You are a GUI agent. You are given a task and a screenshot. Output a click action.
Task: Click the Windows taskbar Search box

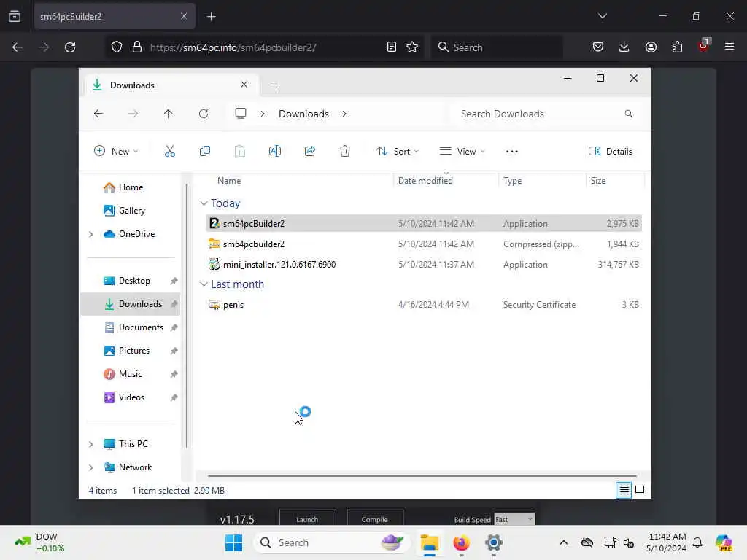(332, 542)
